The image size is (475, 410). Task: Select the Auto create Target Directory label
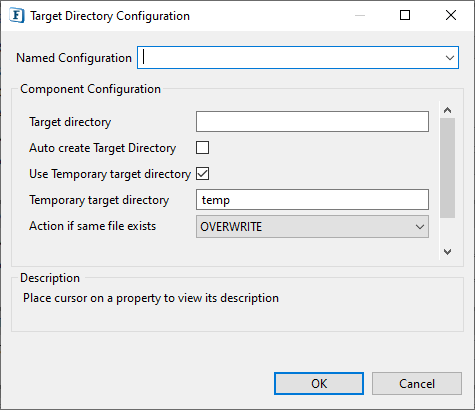103,148
